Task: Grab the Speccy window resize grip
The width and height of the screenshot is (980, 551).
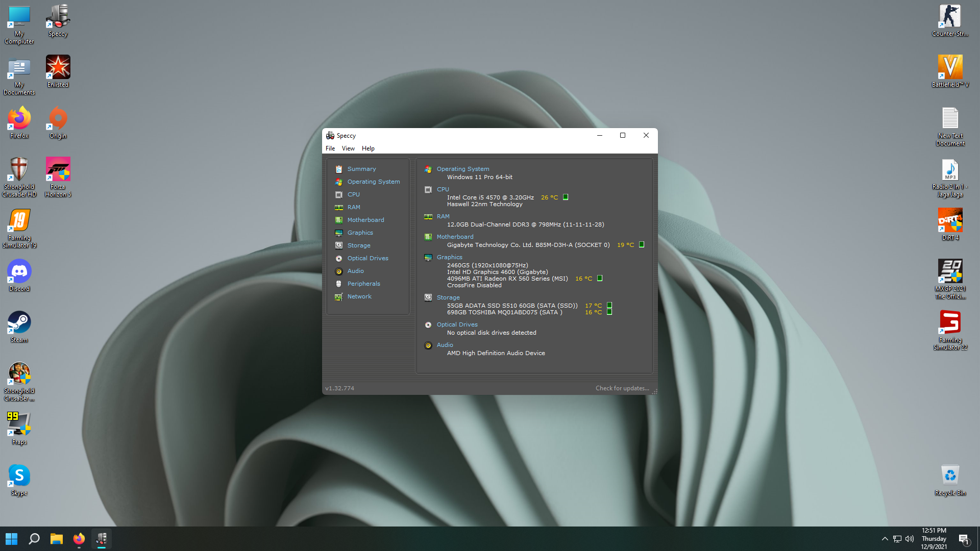Action: click(x=654, y=391)
